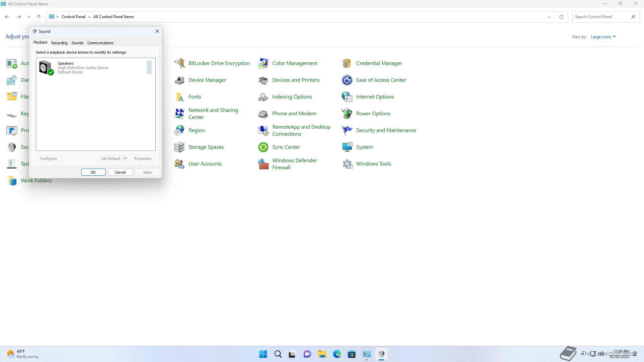Open the Ease of Access Center icon
Viewport: 644px width, 362px height.
347,80
